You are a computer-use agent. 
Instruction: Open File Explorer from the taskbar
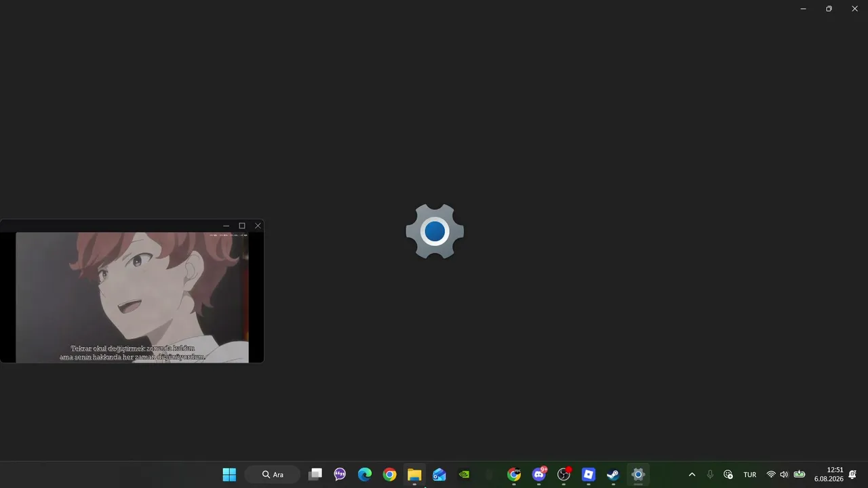[x=414, y=474]
